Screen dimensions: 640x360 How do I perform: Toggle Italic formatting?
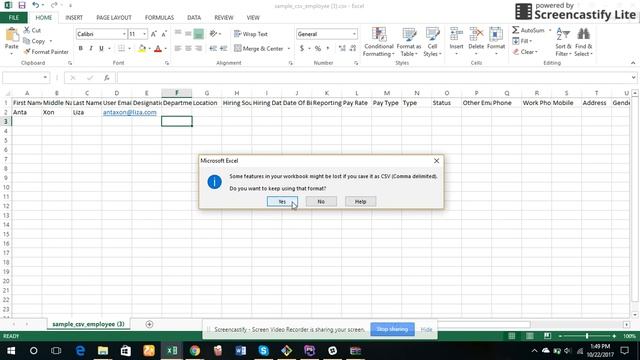[91, 49]
